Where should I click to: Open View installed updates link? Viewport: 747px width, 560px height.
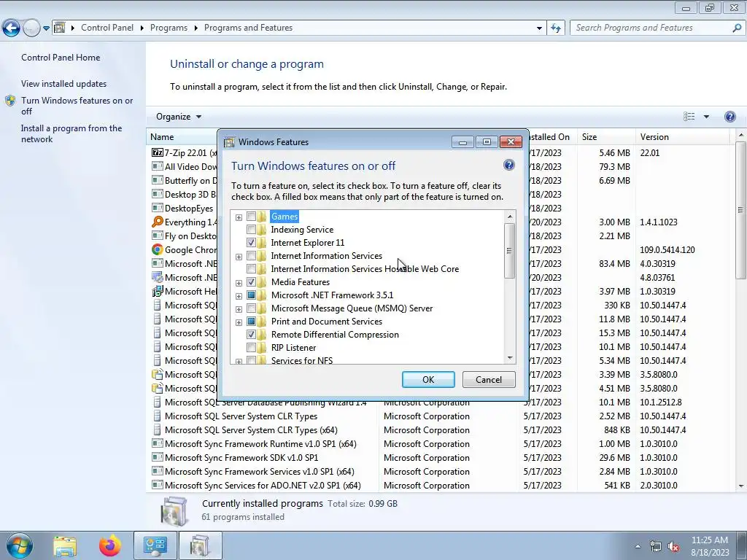[64, 83]
